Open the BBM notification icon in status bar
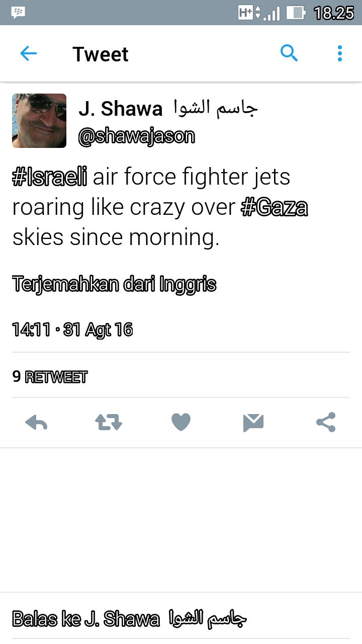Image resolution: width=362 pixels, height=644 pixels. [x=18, y=12]
